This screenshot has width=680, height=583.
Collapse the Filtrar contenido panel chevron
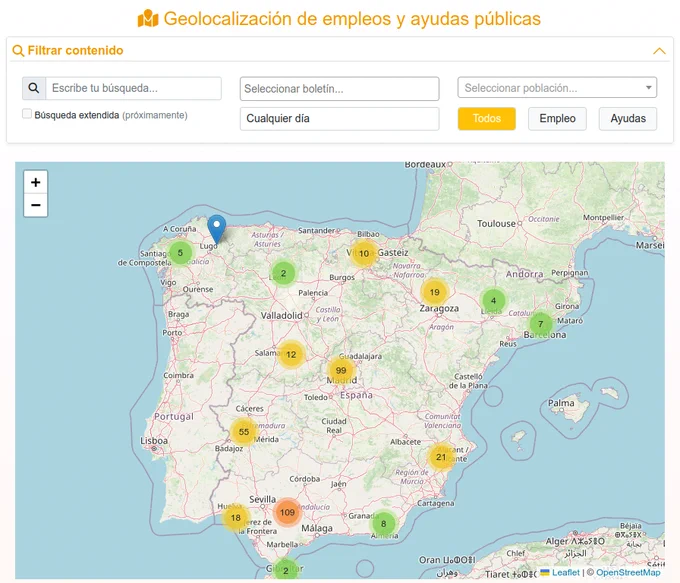click(659, 51)
